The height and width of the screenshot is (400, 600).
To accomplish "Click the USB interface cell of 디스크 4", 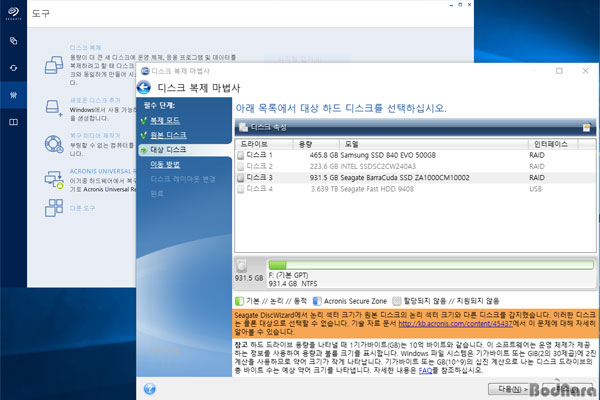I will click(536, 189).
